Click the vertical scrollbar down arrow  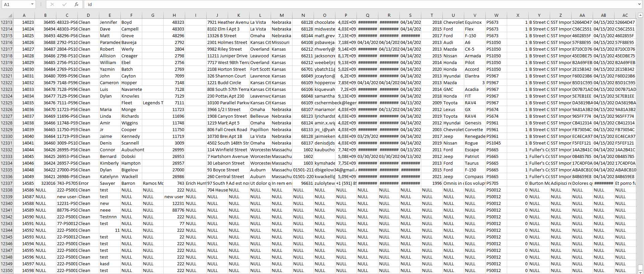click(640, 272)
